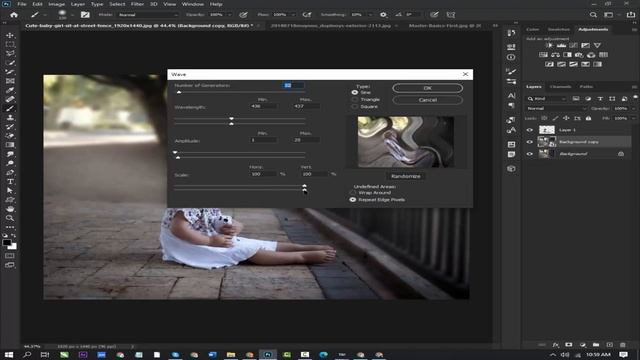Click the Wavelength minimum slider handle

(231, 119)
